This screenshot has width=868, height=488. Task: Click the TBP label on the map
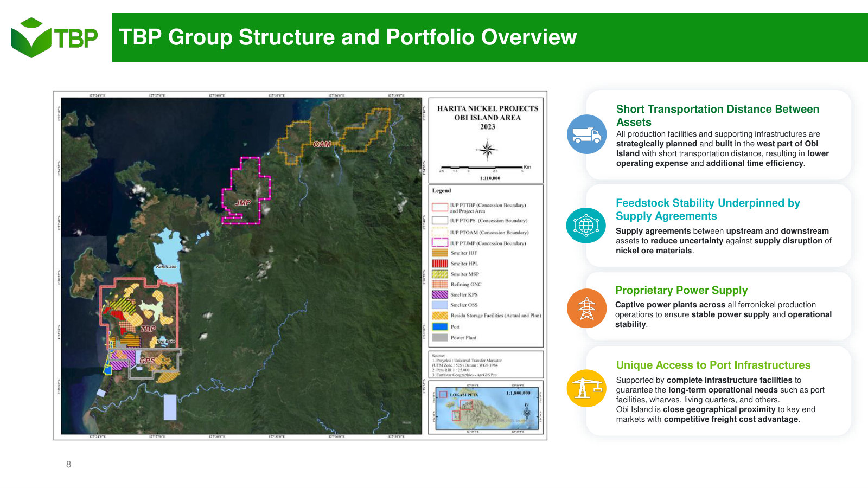pos(148,329)
